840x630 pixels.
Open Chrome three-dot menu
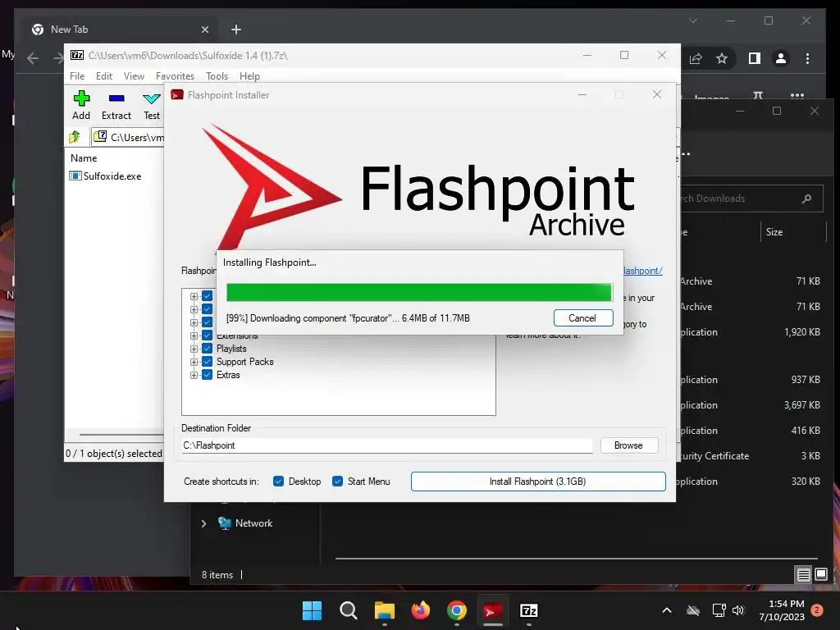pos(808,58)
